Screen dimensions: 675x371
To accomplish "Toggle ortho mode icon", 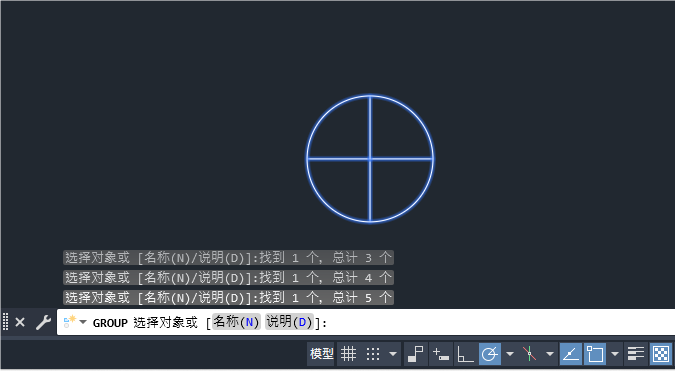I will click(465, 354).
